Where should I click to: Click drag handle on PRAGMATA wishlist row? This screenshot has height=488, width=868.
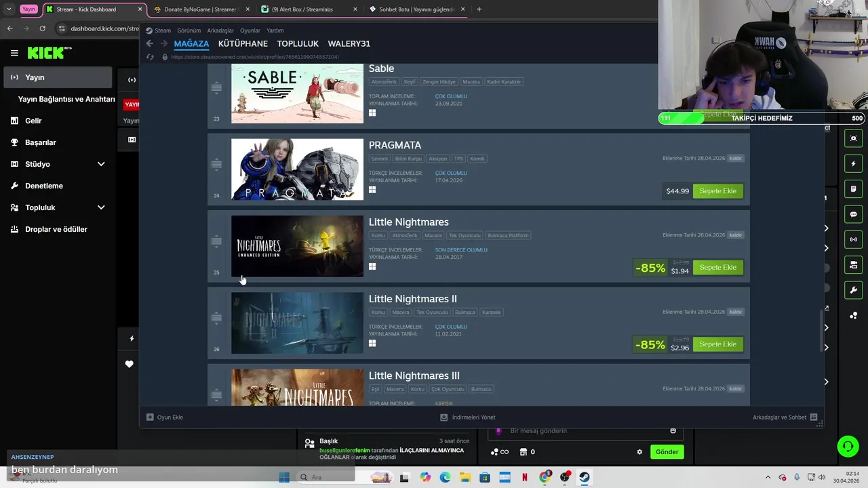216,164
